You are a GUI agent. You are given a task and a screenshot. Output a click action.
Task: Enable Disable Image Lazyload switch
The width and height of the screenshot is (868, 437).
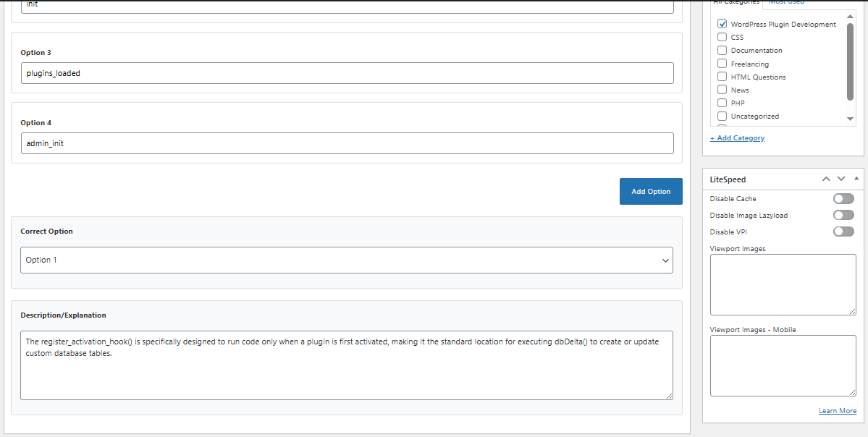tap(843, 215)
